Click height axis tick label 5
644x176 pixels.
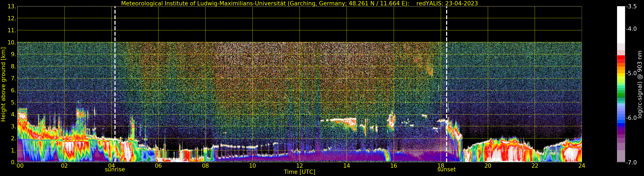13,102
